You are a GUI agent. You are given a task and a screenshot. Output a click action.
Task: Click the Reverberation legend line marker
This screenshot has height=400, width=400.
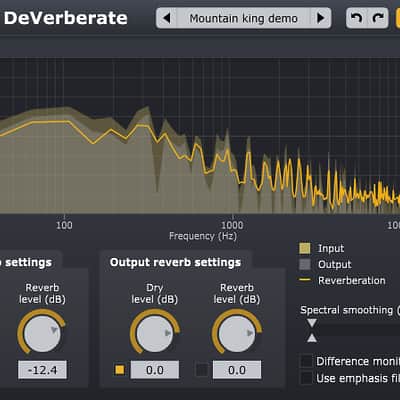click(x=305, y=280)
